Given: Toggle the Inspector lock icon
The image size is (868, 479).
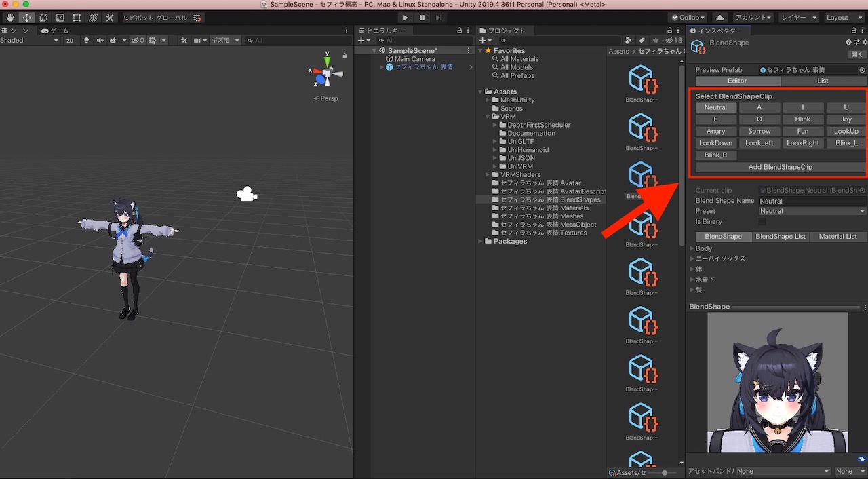Looking at the screenshot, I should [x=854, y=31].
